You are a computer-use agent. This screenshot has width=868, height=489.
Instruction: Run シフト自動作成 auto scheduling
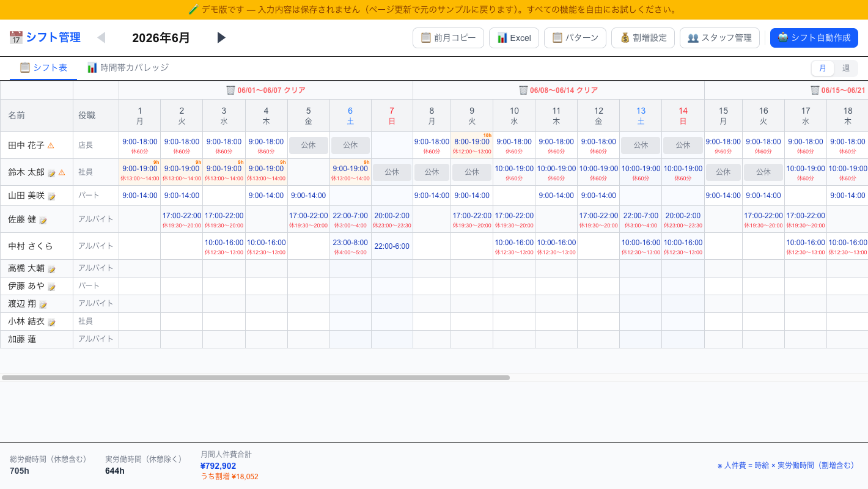pos(814,38)
